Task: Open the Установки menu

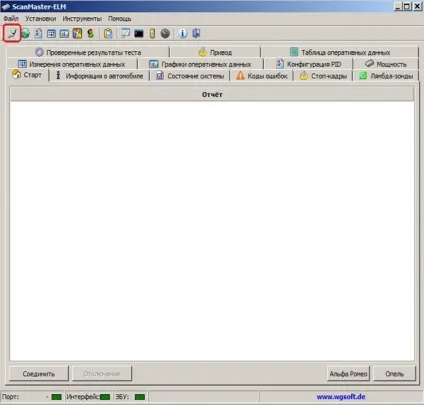Action: (x=41, y=19)
